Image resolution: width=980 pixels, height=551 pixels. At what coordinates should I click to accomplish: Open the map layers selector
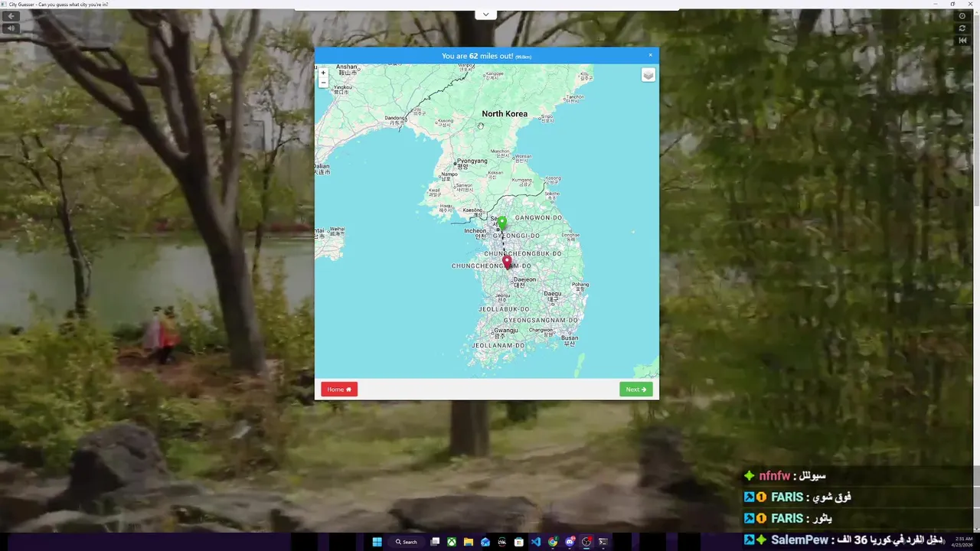click(x=648, y=75)
